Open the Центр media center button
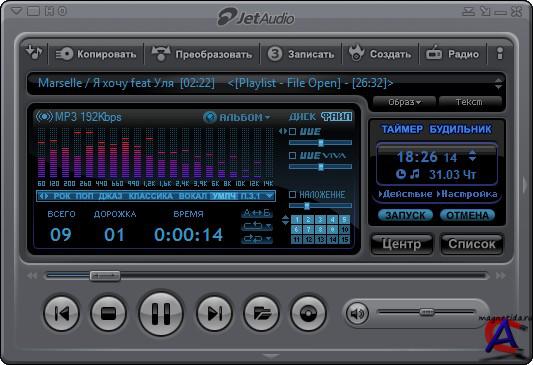This screenshot has width=533, height=365. [x=402, y=244]
